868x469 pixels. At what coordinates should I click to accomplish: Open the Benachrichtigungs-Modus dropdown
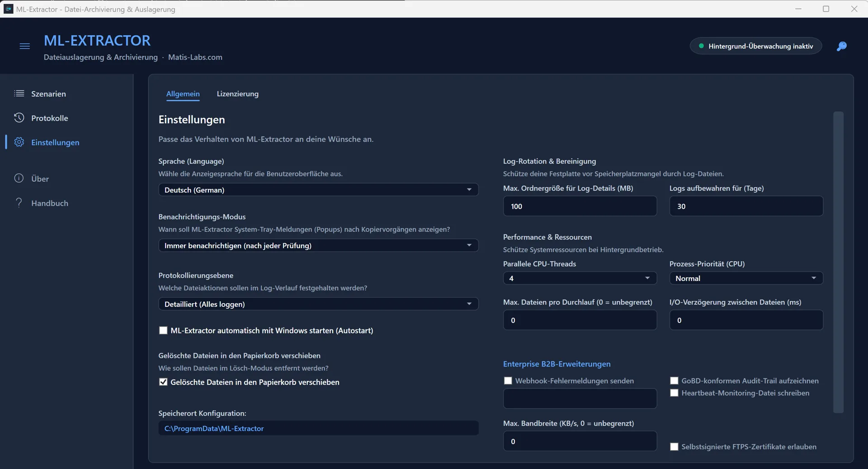[x=318, y=245]
